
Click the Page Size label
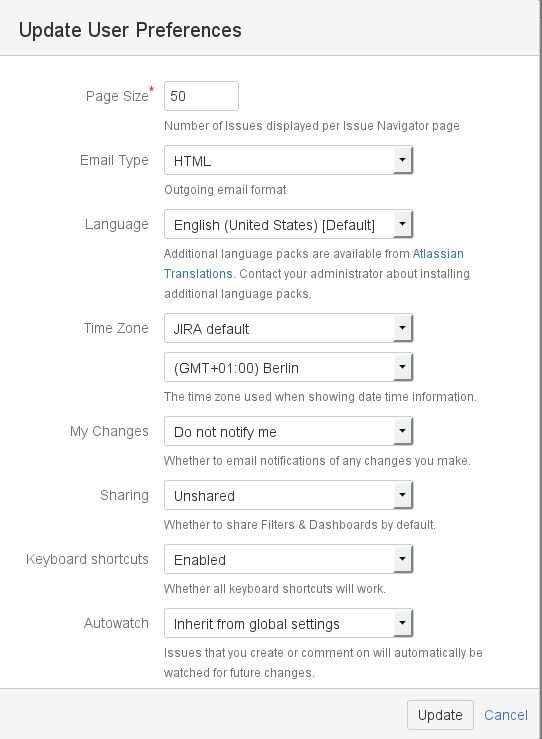click(x=117, y=96)
